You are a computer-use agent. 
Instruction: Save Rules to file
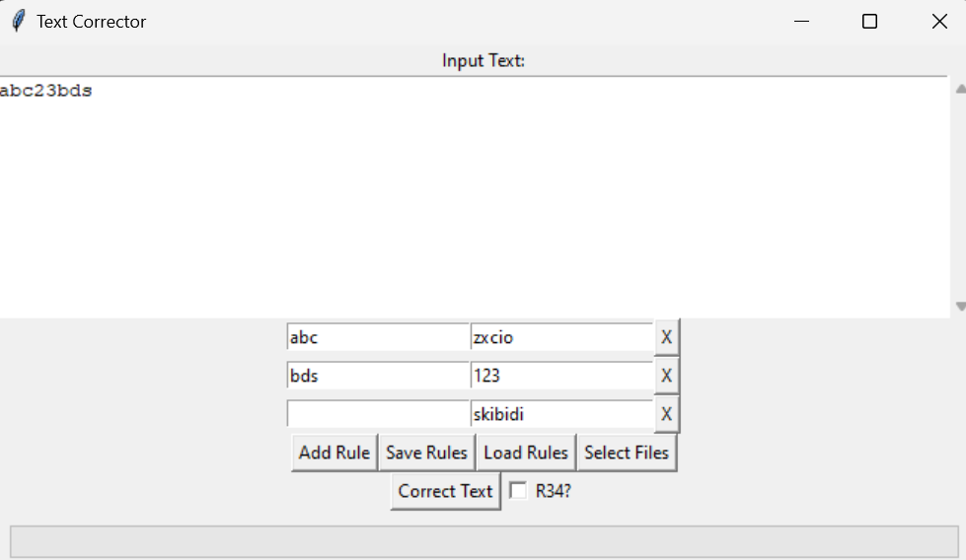tap(426, 453)
